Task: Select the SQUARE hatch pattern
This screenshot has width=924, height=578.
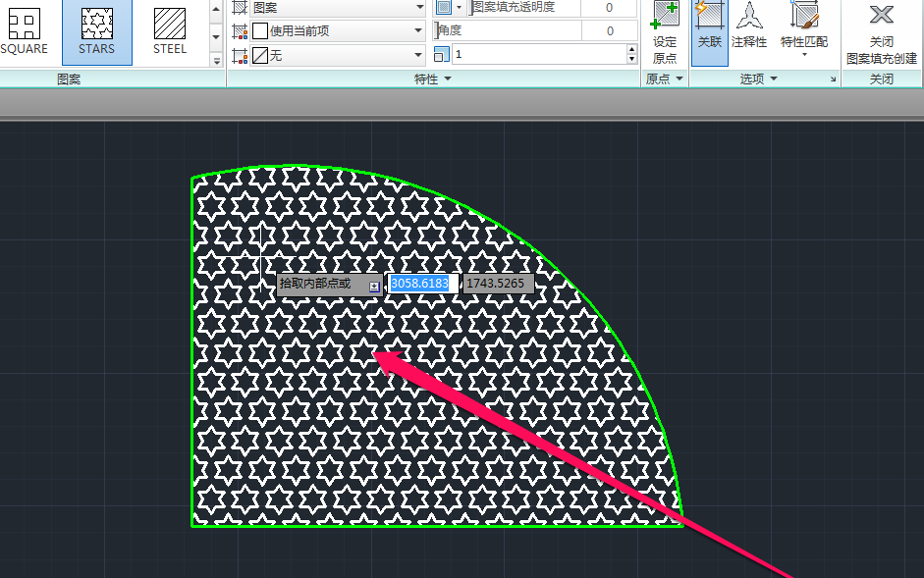Action: [25, 31]
